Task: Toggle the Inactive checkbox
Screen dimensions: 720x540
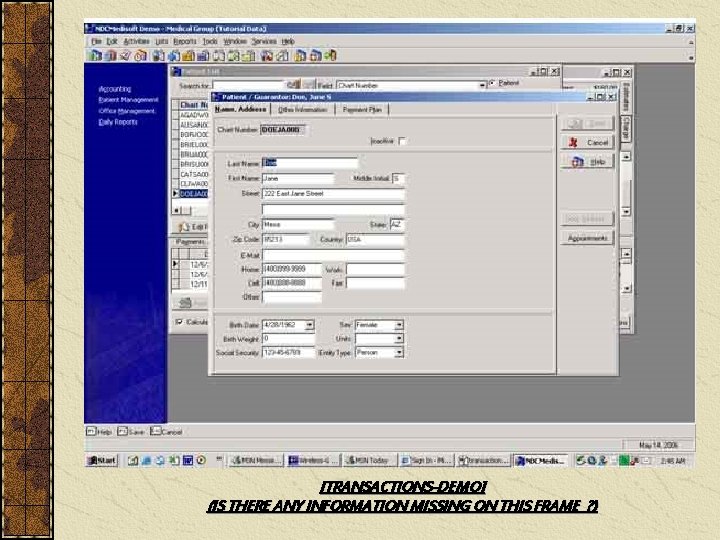Action: (402, 141)
